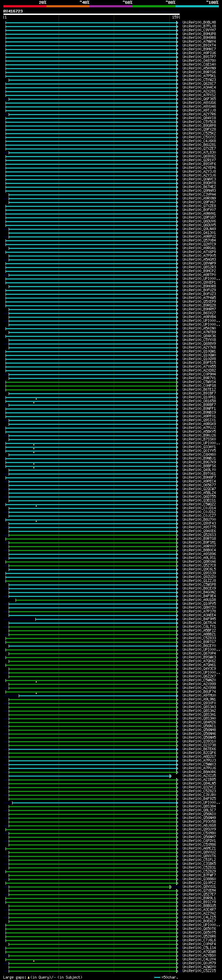The width and height of the screenshot is (222, 980).
Task: Click the Large gaps legend text
Action: pos(43,977)
